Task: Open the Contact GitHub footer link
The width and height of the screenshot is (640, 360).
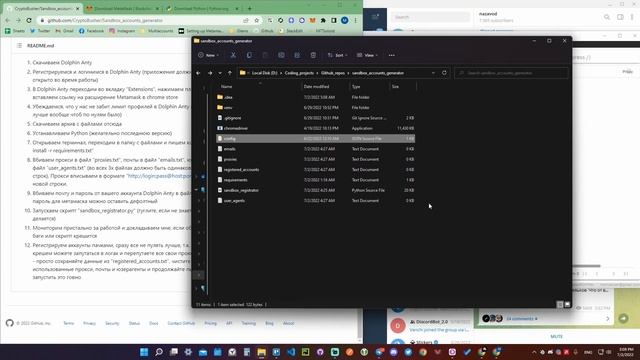Action: (x=181, y=323)
